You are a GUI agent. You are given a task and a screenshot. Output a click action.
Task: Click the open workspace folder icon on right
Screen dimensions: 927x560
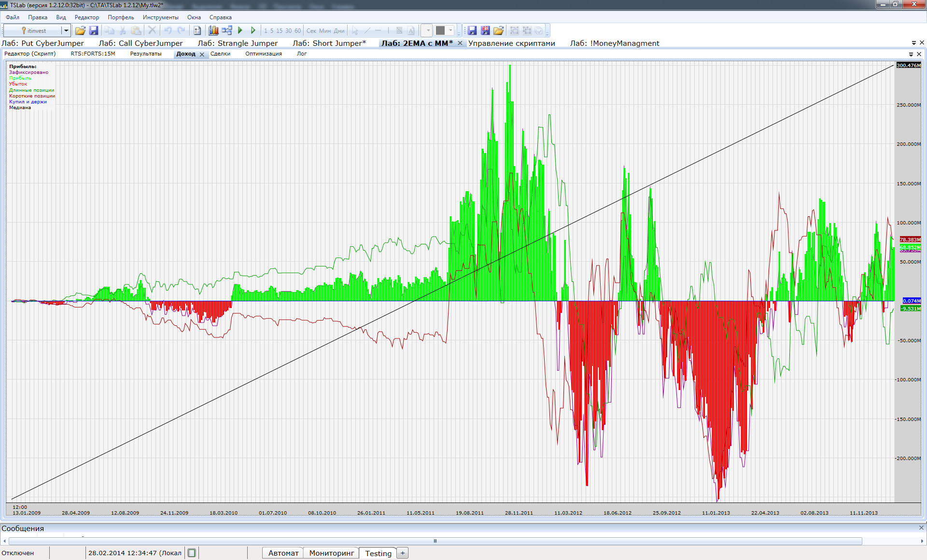click(498, 30)
